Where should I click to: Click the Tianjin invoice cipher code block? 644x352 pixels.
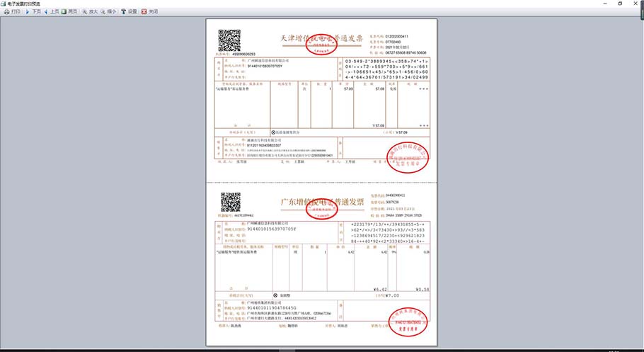point(387,69)
